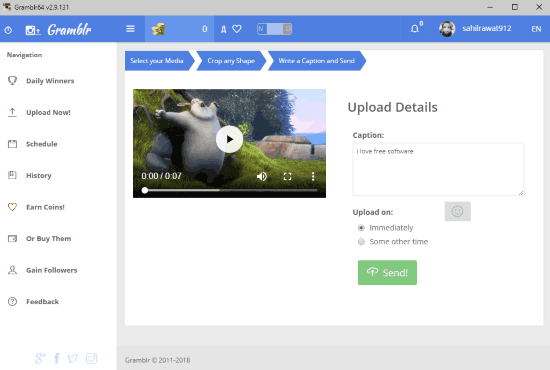Enter fullscreen on video player
The height and width of the screenshot is (370, 550).
[x=287, y=176]
